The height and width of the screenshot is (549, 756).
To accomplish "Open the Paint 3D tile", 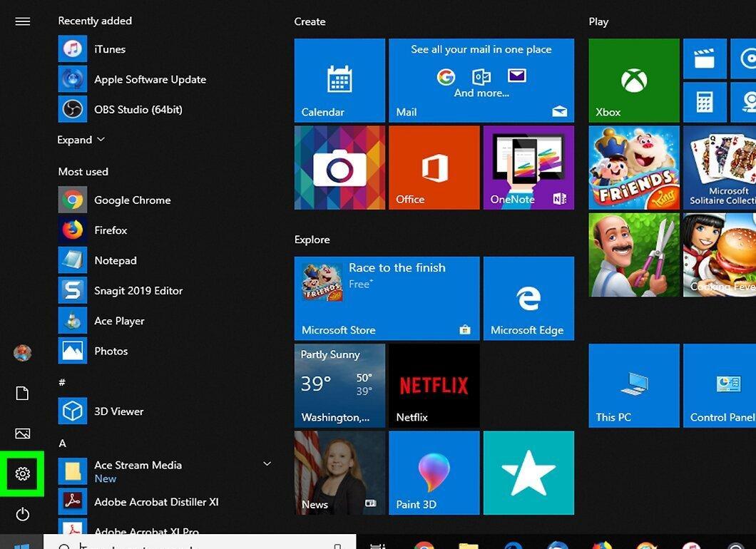I will 434,473.
